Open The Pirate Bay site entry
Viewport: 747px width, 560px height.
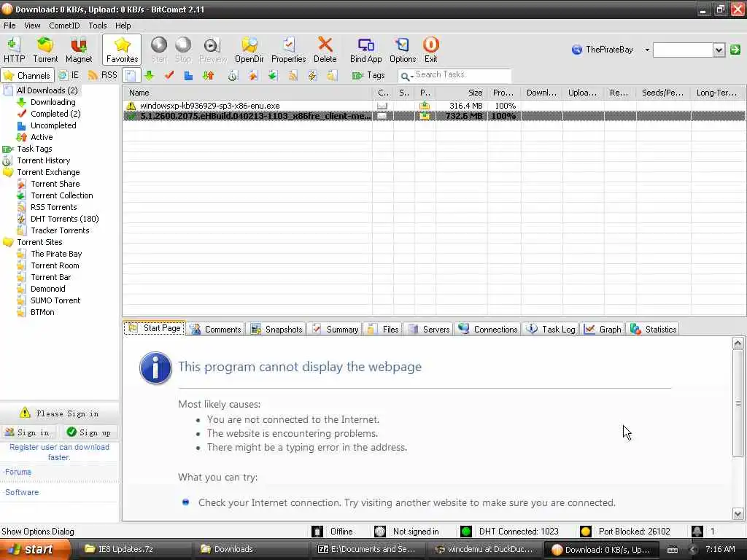tap(56, 254)
